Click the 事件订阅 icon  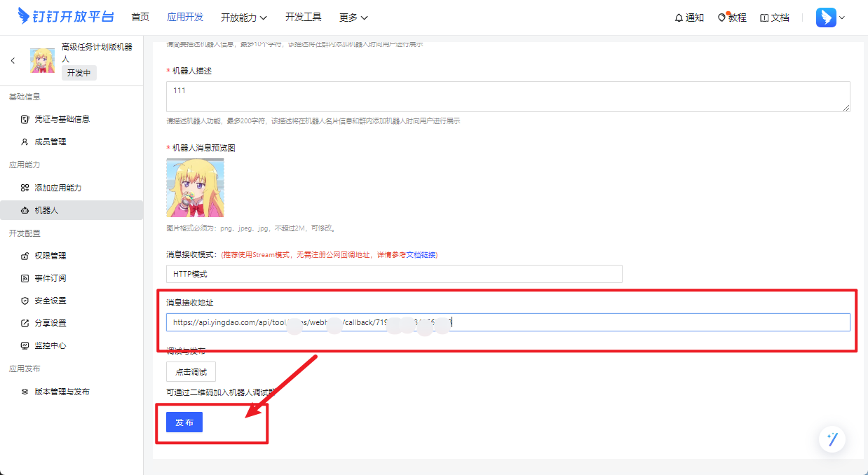pyautogui.click(x=25, y=278)
